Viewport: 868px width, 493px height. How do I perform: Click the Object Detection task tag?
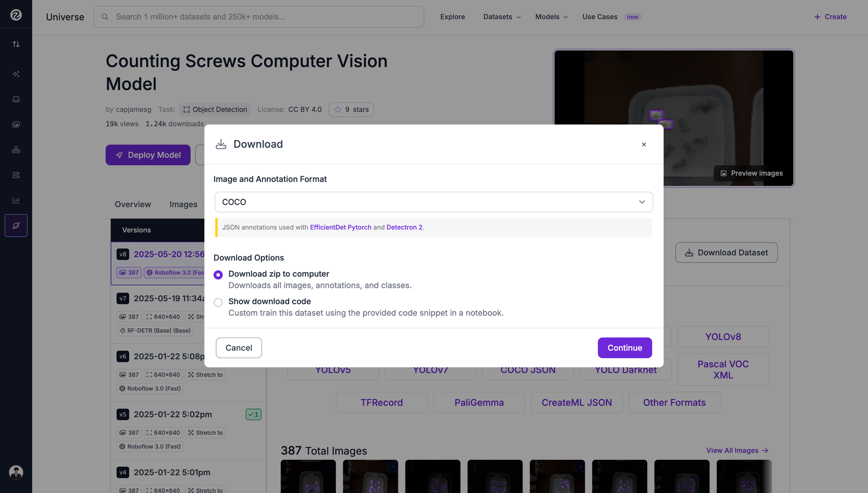pyautogui.click(x=215, y=109)
